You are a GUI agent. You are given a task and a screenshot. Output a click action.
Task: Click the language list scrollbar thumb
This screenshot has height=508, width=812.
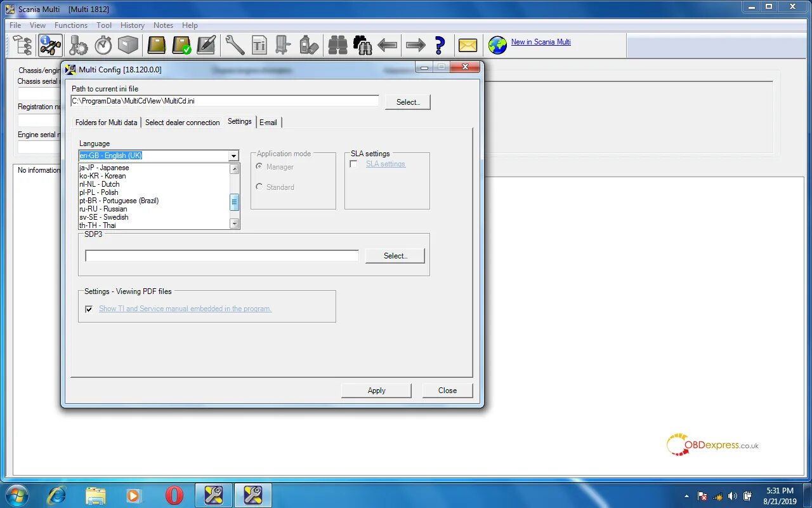click(234, 203)
